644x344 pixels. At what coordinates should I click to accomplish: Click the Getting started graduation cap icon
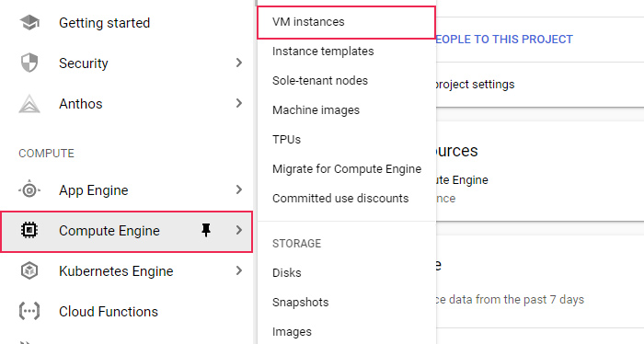[x=29, y=23]
